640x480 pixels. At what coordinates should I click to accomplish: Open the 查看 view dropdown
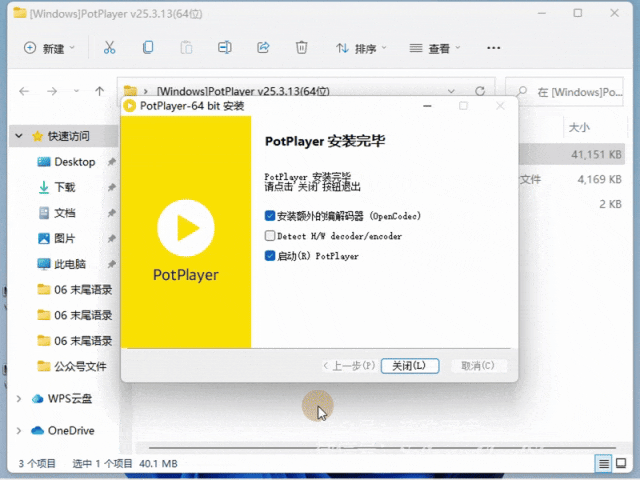click(435, 48)
